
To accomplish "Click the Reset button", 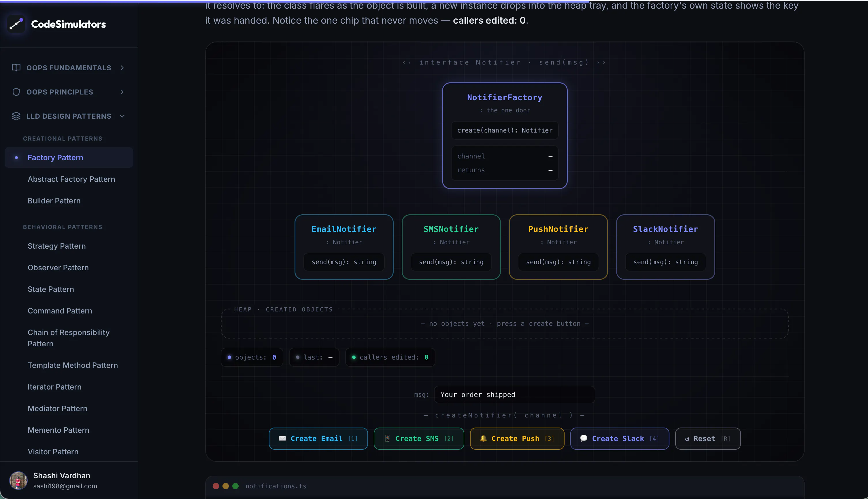I will coord(707,438).
